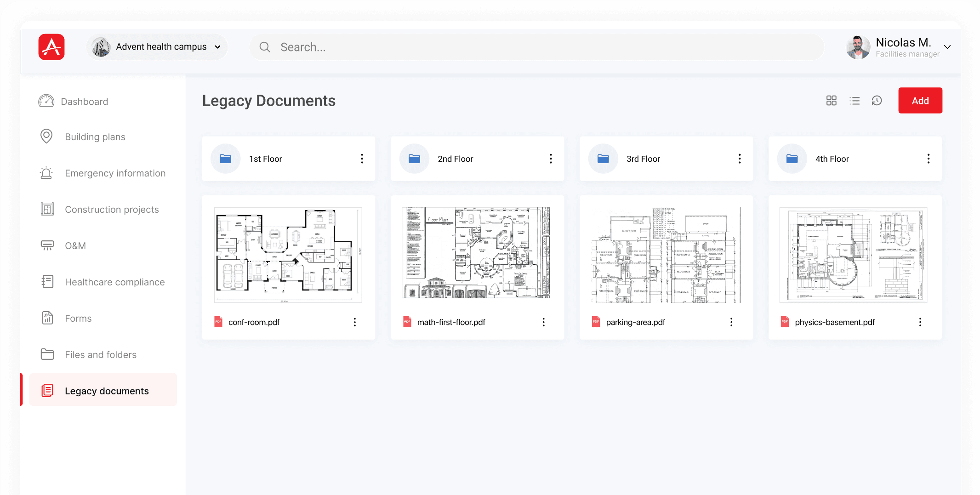Select the Dashboard icon in the sidebar
This screenshot has width=980, height=495.
[x=46, y=101]
